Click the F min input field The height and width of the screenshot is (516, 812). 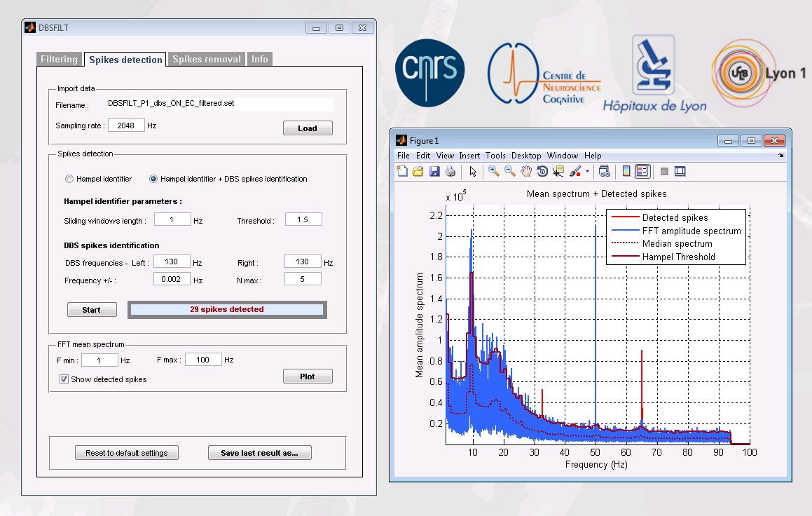99,360
